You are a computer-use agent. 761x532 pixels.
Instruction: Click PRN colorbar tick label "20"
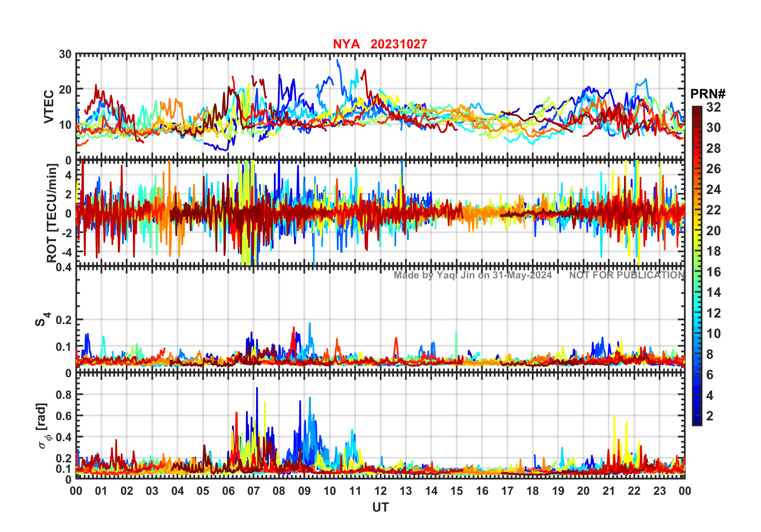(x=713, y=231)
